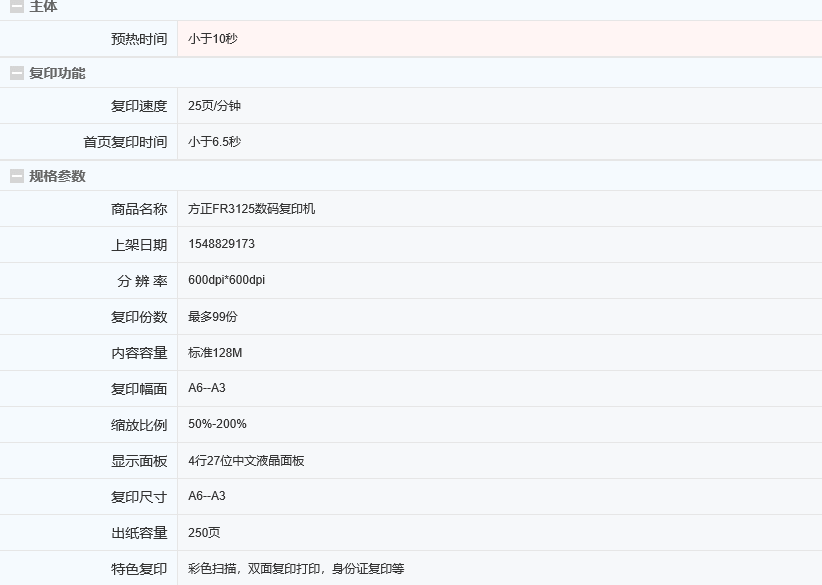
Task: Select the 预热时间 row label
Action: tap(139, 39)
